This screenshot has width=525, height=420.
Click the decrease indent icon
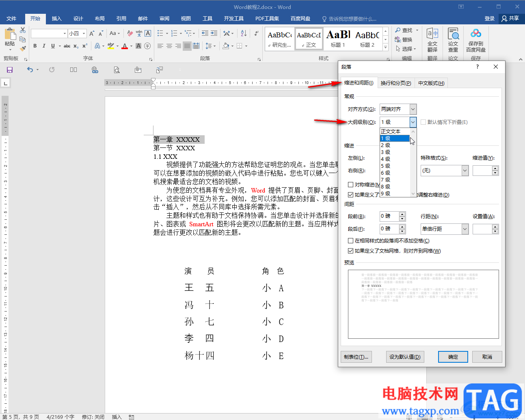click(205, 33)
